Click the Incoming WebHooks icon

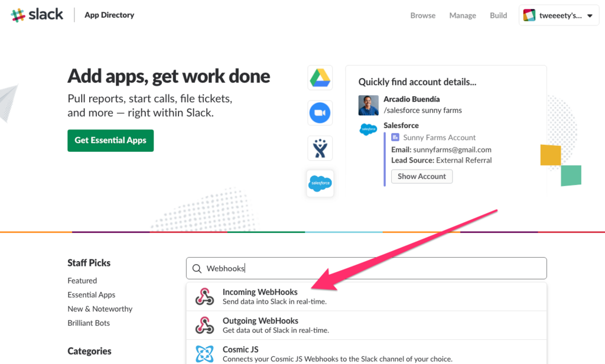204,297
